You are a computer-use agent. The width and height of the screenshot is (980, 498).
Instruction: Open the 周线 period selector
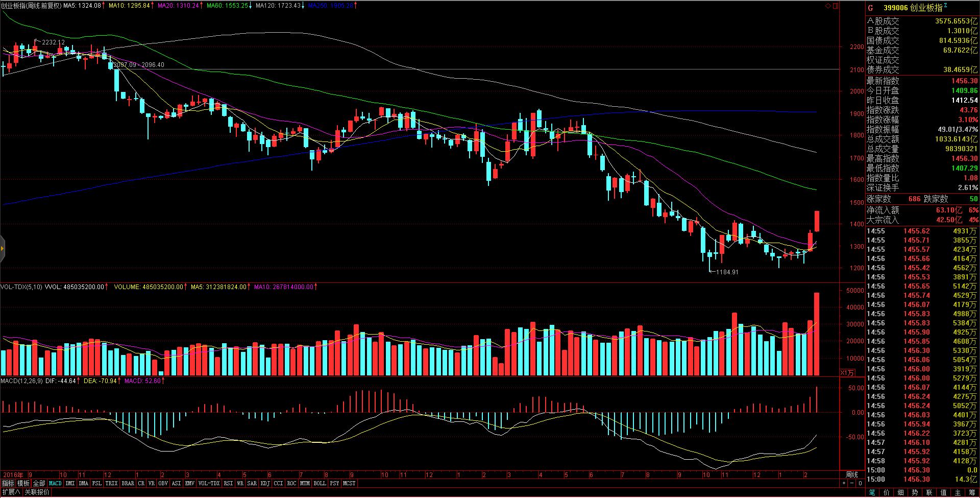tap(852, 475)
